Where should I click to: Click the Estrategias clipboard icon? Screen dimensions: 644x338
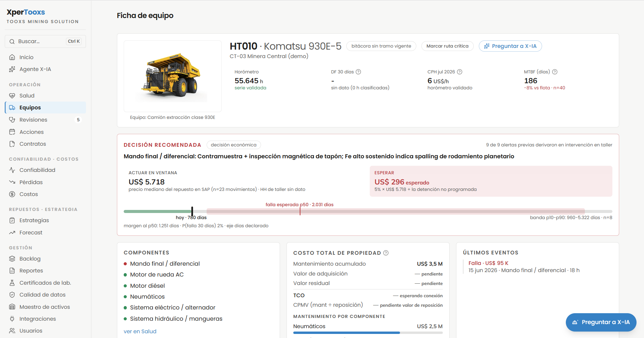point(12,220)
